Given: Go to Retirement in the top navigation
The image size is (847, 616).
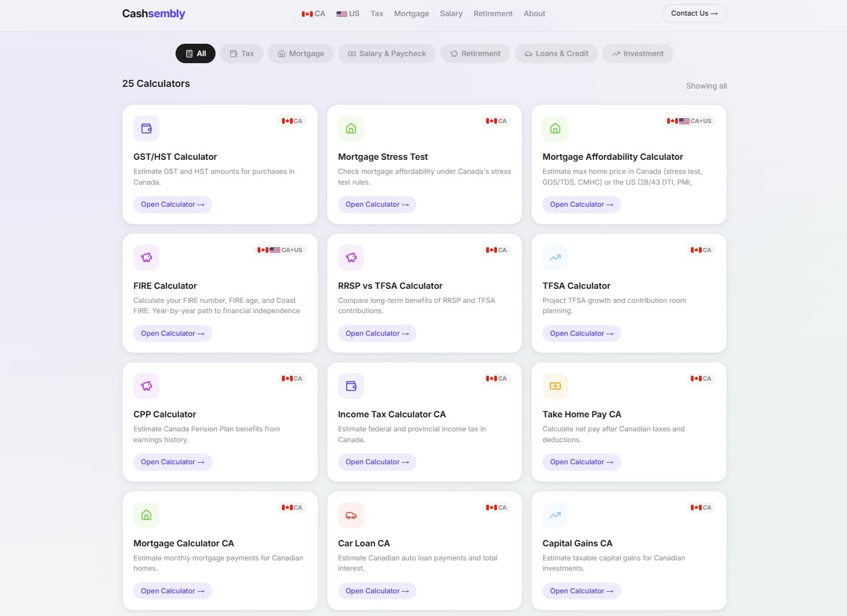Looking at the screenshot, I should pos(493,13).
